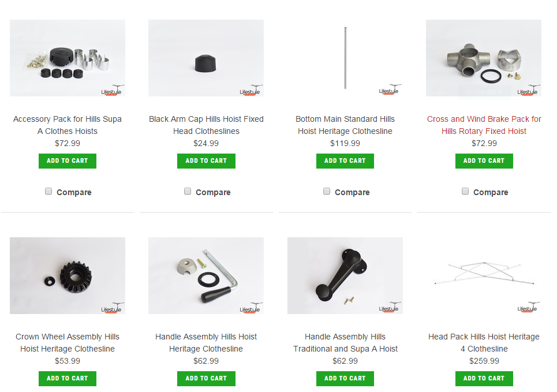Add the $24.99 Black Arm Cap to cart
The image size is (557, 392).
click(206, 161)
